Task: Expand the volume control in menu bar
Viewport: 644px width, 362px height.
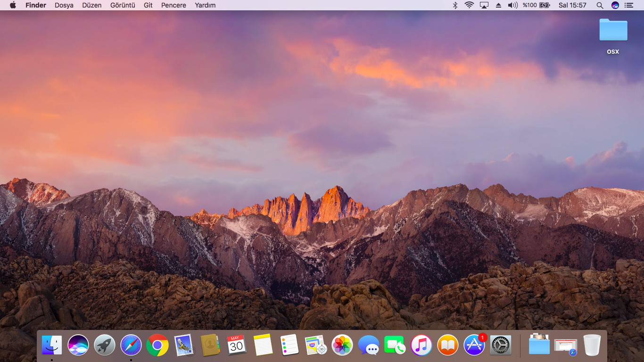Action: click(512, 5)
